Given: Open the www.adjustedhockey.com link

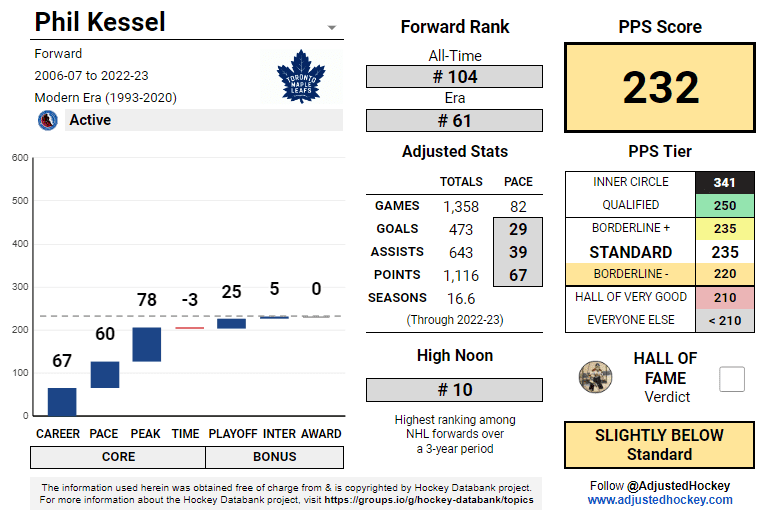Looking at the screenshot, I should coord(660,499).
